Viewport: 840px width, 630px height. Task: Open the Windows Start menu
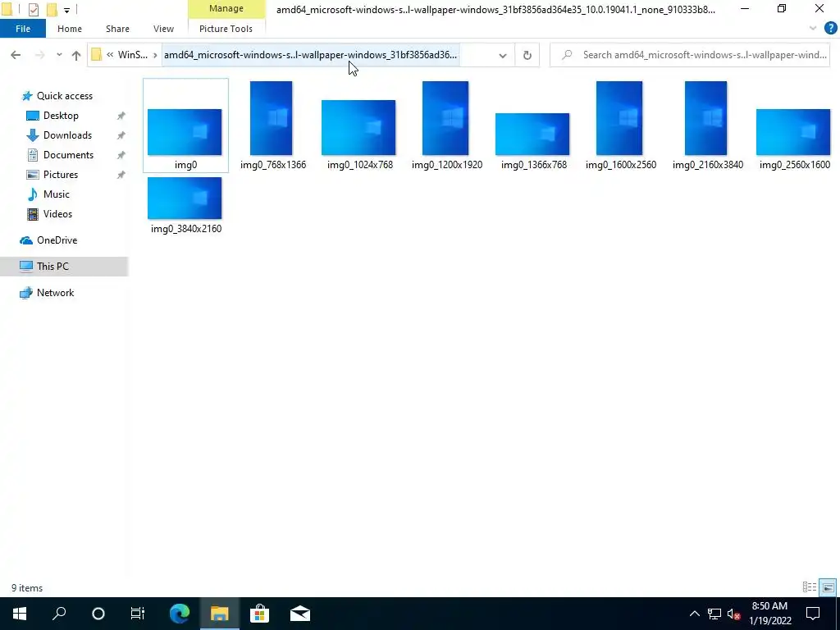pyautogui.click(x=20, y=614)
